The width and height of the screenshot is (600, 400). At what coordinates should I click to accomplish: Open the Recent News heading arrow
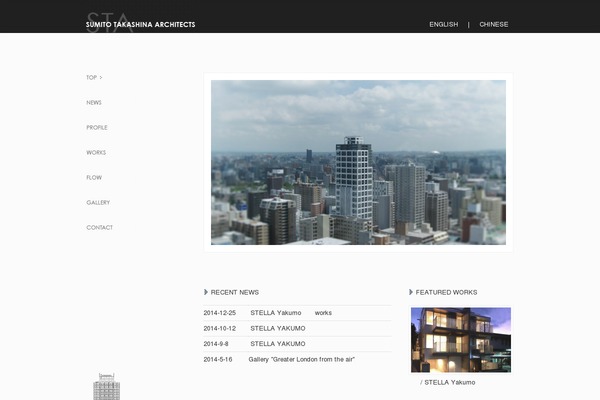click(x=206, y=292)
